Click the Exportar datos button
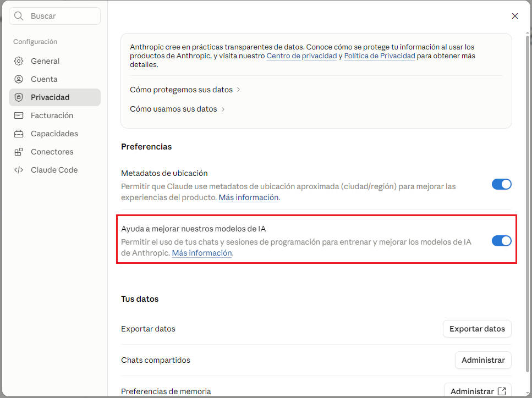Viewport: 532px width, 398px height. (477, 329)
